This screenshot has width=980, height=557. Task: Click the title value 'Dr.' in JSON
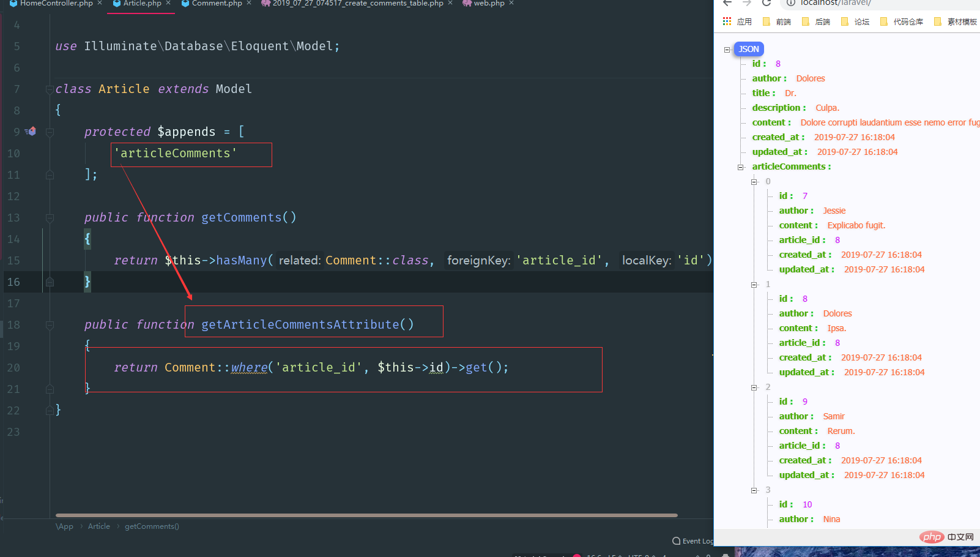click(790, 93)
